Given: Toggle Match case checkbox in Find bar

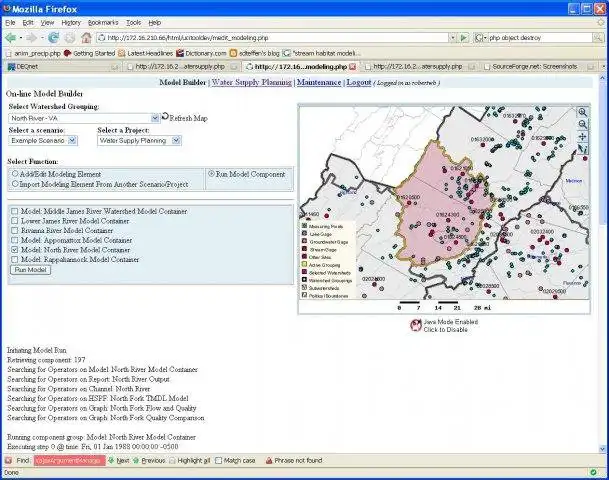Looking at the screenshot, I should click(219, 461).
